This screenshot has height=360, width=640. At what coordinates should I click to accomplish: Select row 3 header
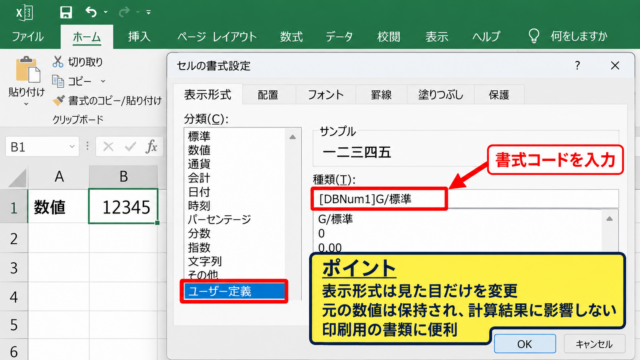click(13, 268)
